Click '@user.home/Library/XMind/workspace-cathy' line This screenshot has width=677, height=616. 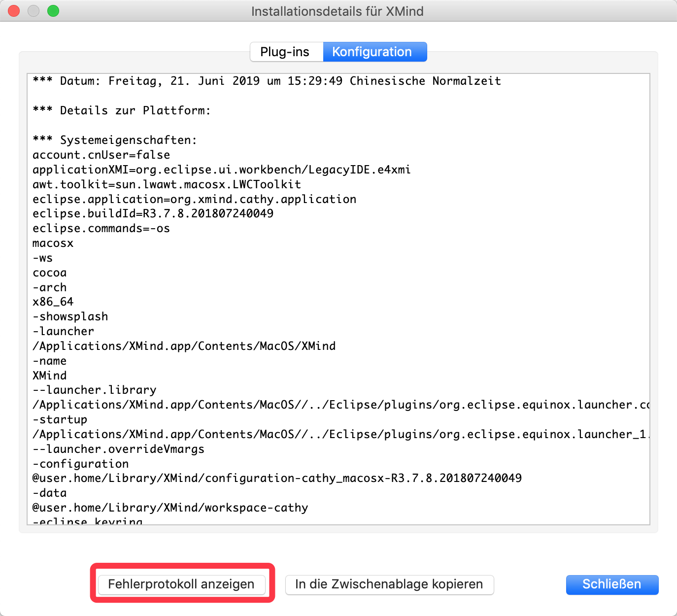pos(170,508)
